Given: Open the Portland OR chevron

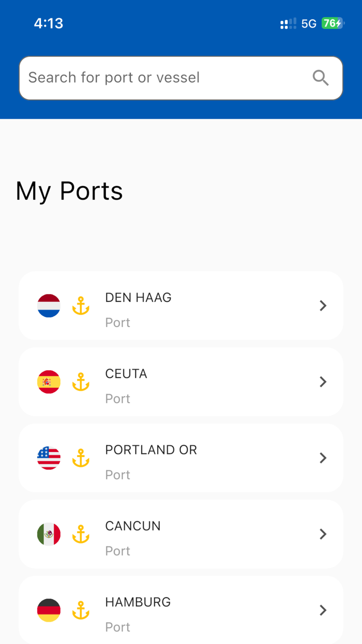Looking at the screenshot, I should 323,458.
